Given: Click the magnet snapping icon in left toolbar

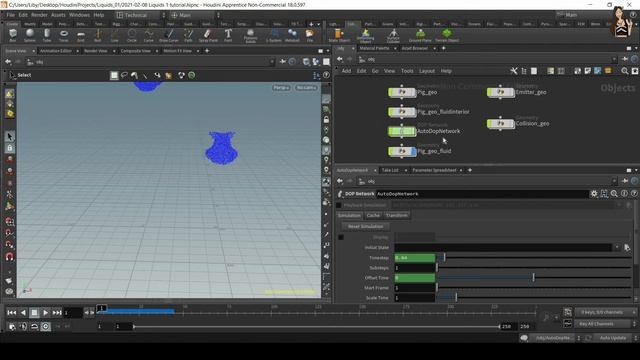Looking at the screenshot, I should 10,257.
